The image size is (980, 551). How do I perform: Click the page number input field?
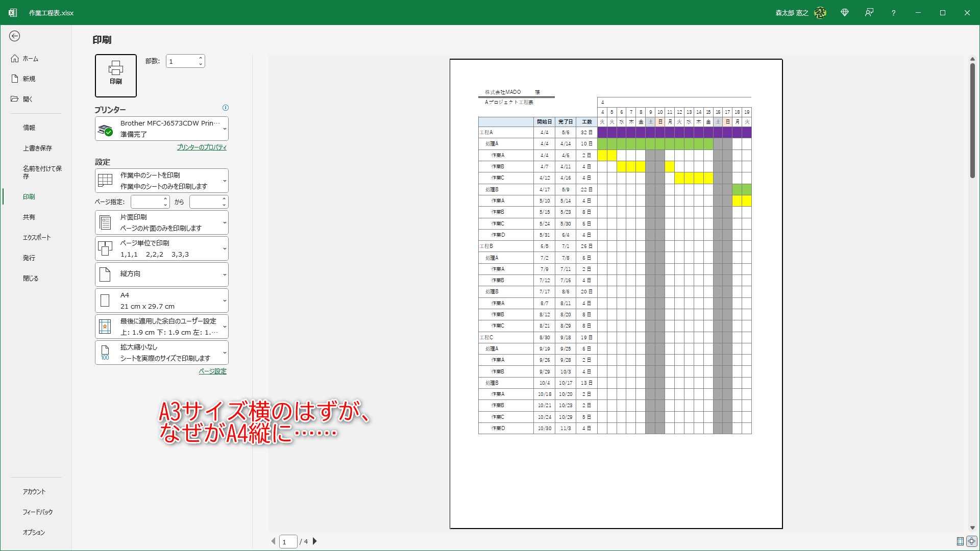288,541
